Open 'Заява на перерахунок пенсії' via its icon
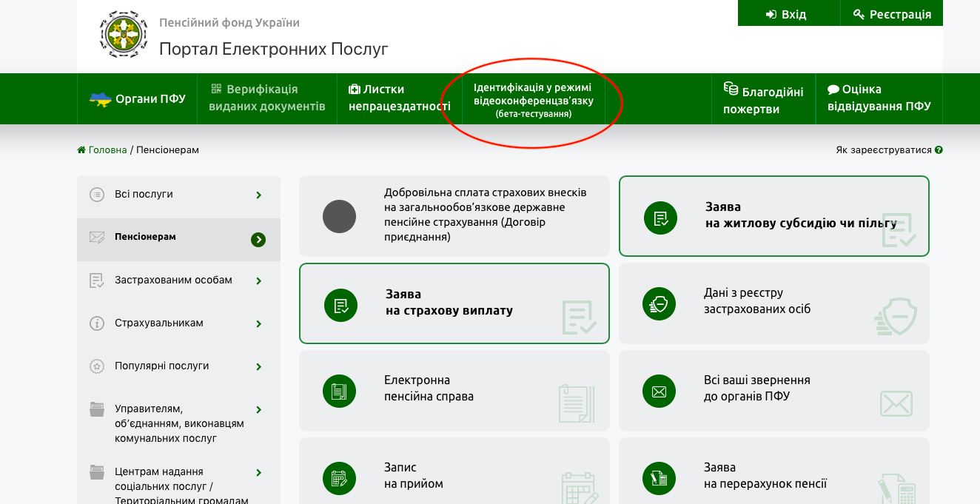The image size is (980, 504). pyautogui.click(x=659, y=478)
